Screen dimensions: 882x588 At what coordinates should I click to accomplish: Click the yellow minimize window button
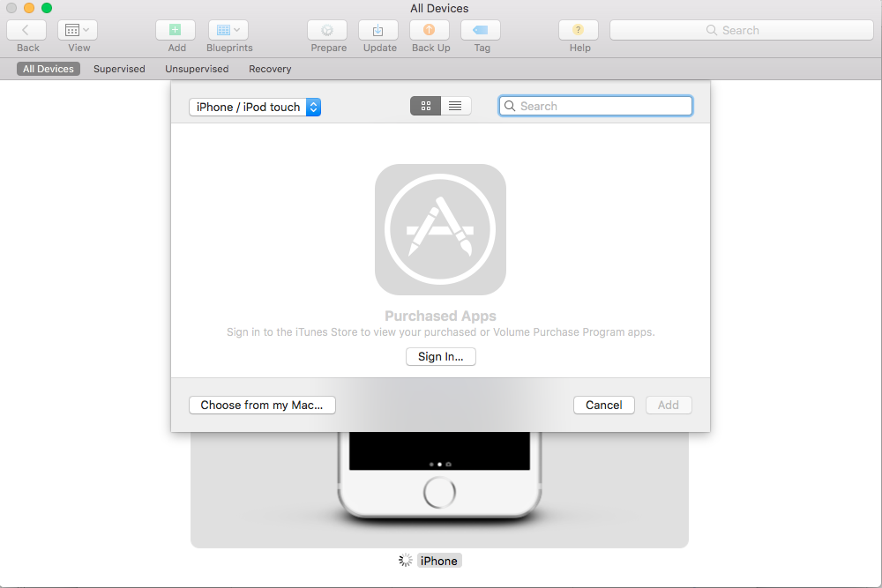(x=29, y=8)
